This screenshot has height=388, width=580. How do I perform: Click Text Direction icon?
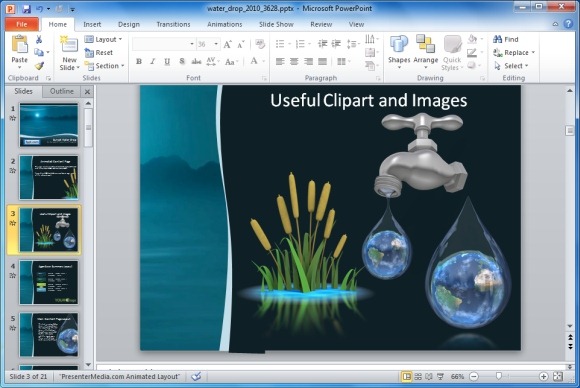tap(371, 39)
